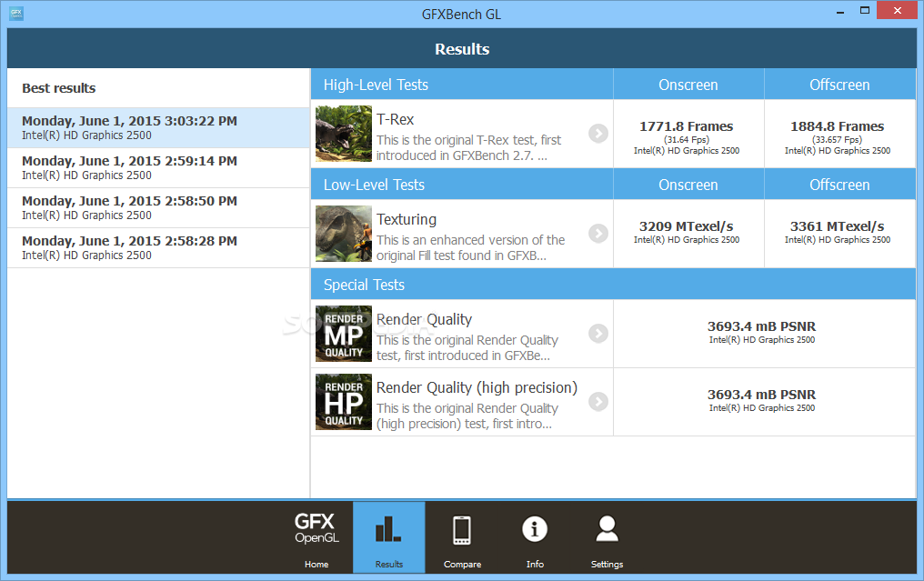The width and height of the screenshot is (924, 581).
Task: Expand Render Quality (high precision) details arrow
Action: point(598,401)
